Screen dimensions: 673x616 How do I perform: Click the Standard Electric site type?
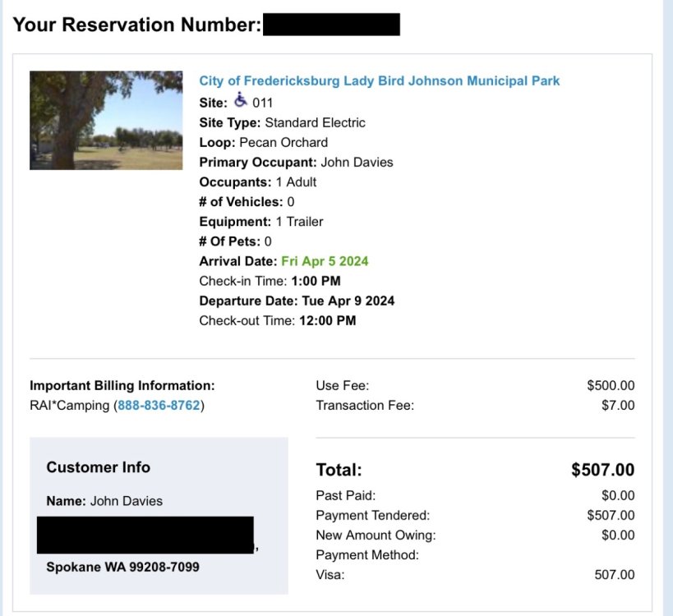[x=315, y=122]
